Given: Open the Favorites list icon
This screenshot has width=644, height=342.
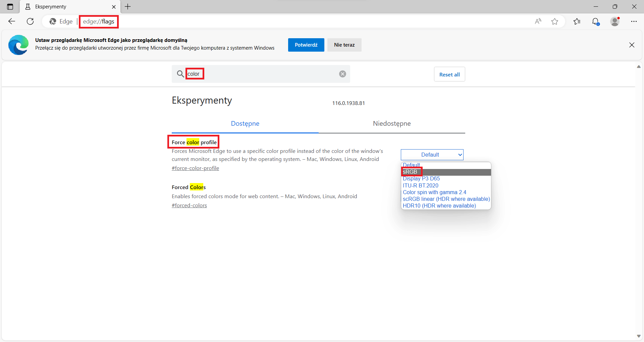Looking at the screenshot, I should pyautogui.click(x=577, y=21).
